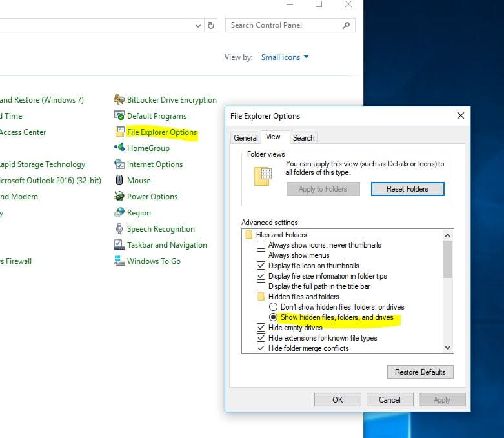
Task: Open the HomeGroup icon
Action: click(x=119, y=148)
